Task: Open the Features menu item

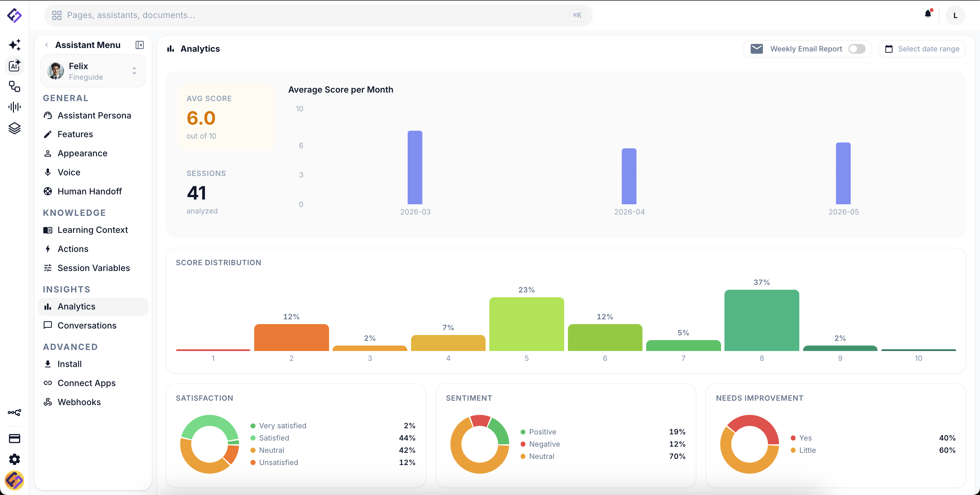Action: 93,134
